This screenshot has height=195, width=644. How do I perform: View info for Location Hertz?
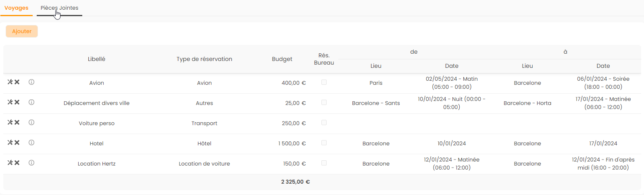click(31, 163)
